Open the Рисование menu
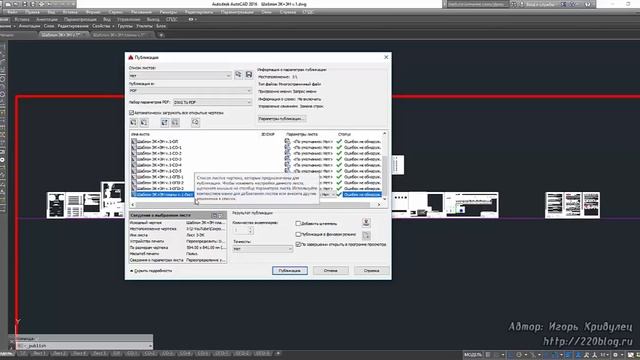This screenshot has width=640, height=360. 141,12
